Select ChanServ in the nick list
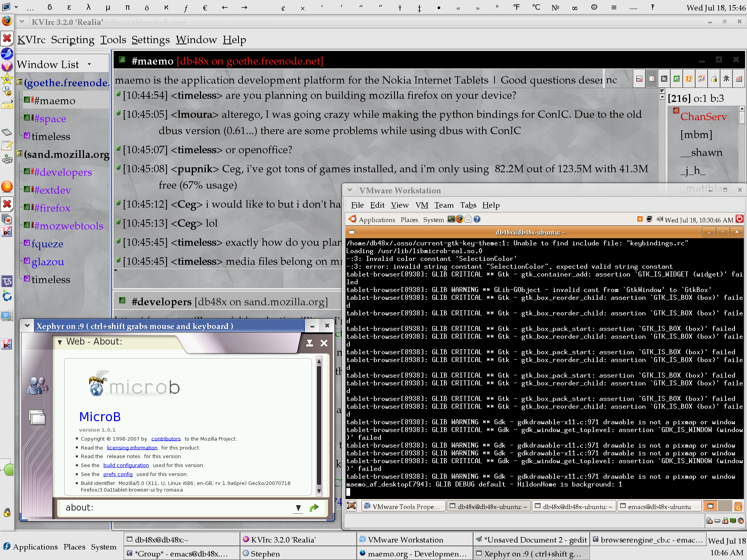The width and height of the screenshot is (747, 560). point(703,117)
